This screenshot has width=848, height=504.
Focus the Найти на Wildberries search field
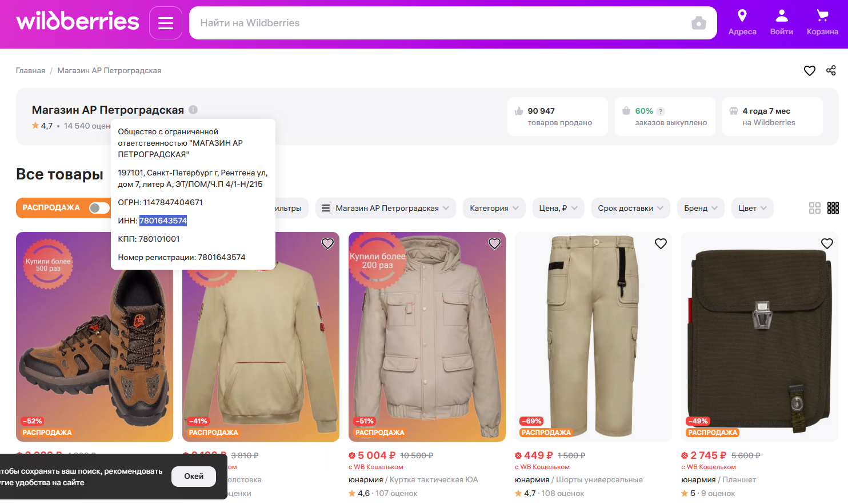[x=440, y=23]
